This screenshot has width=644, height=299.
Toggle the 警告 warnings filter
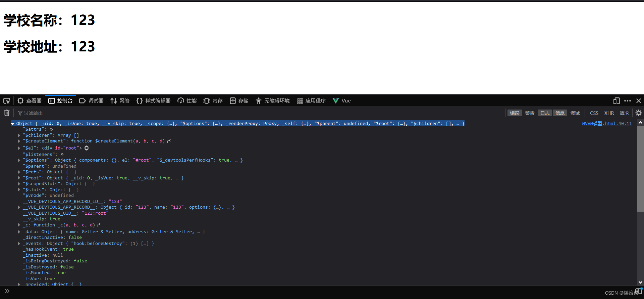[x=530, y=113]
